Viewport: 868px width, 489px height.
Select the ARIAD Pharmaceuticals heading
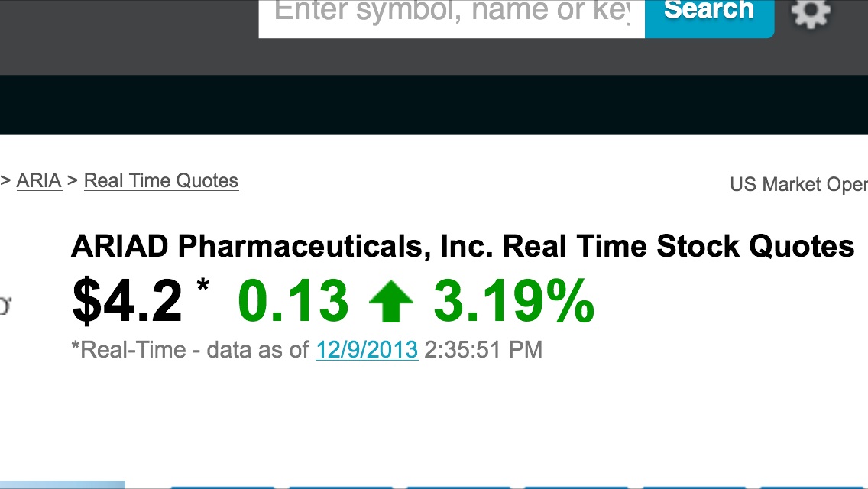[x=462, y=247]
